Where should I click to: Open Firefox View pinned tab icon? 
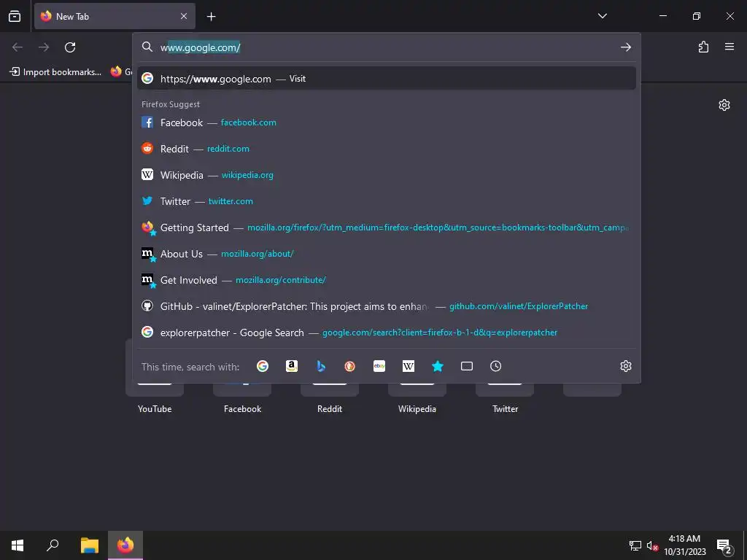(15, 16)
